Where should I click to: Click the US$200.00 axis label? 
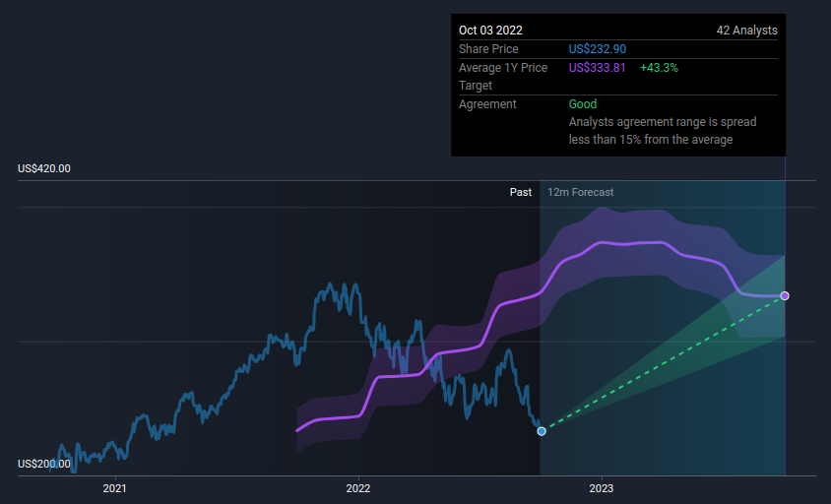click(x=44, y=464)
